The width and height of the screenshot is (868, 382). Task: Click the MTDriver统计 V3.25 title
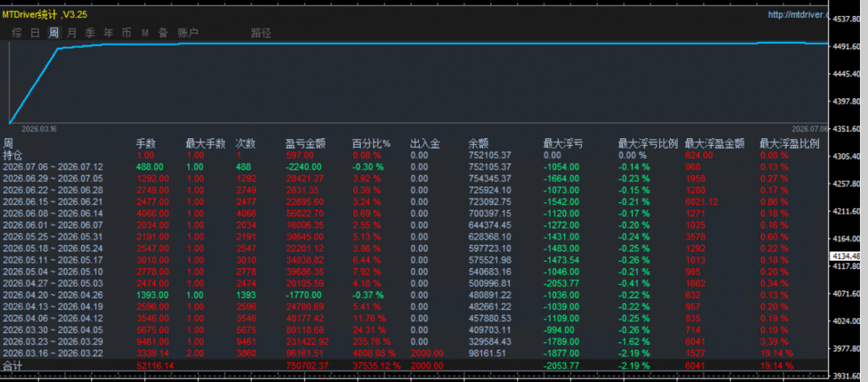pos(43,15)
